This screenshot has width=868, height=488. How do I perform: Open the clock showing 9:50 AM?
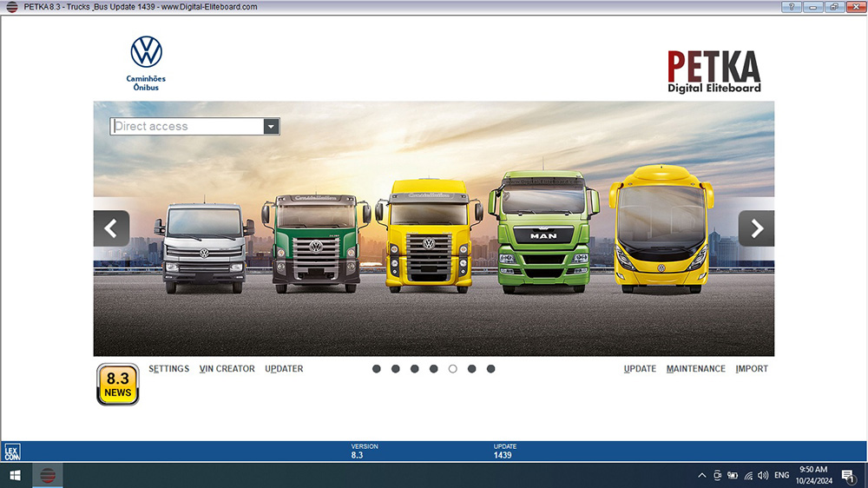pyautogui.click(x=814, y=475)
